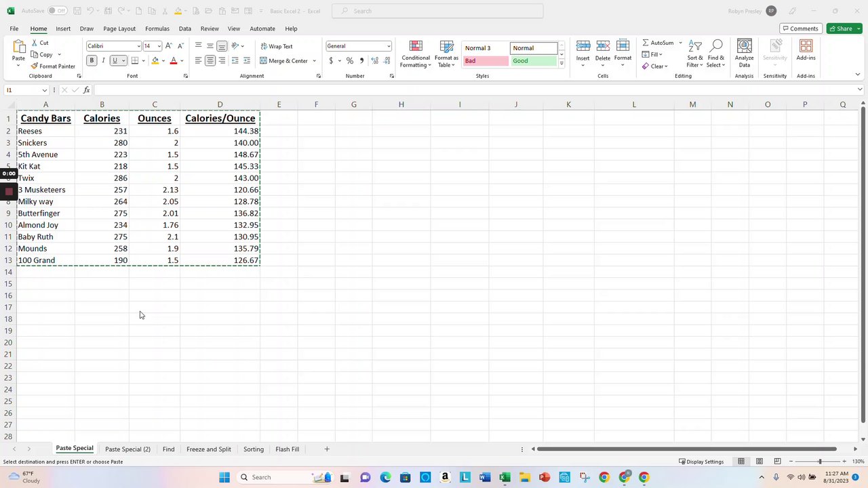Open the Analyze Data tool

(x=744, y=54)
